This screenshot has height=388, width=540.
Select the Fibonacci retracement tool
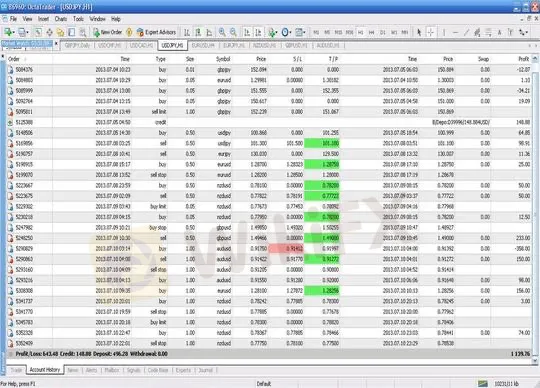click(x=488, y=32)
